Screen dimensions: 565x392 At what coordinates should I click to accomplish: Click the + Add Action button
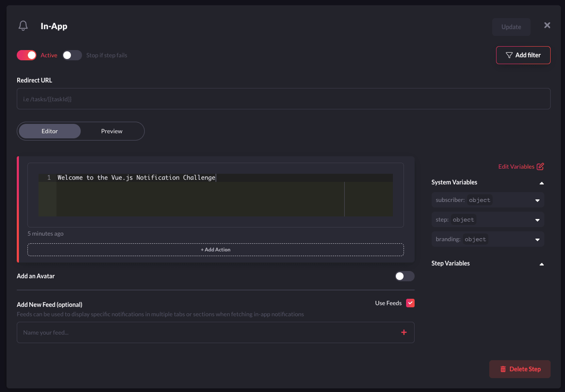click(216, 250)
